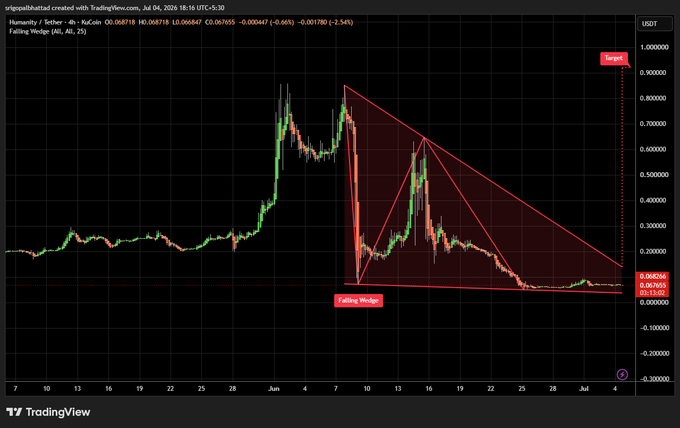Click the Jul date axis label

pos(584,389)
